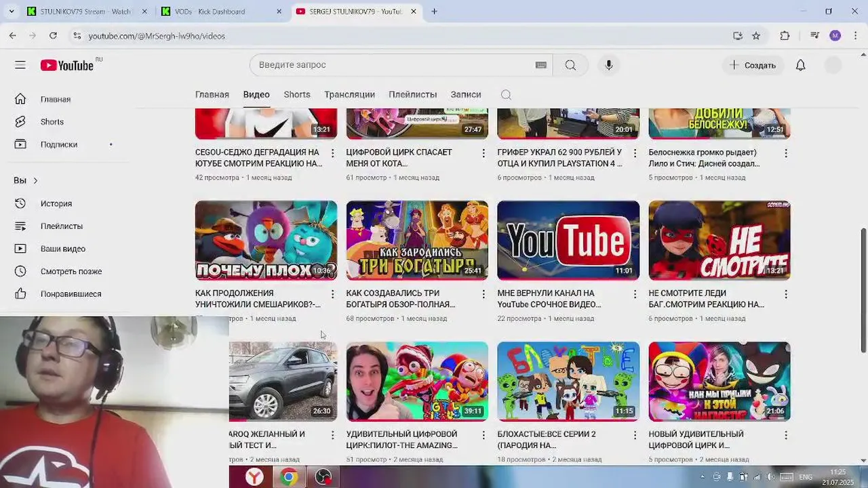Image resolution: width=868 pixels, height=488 pixels.
Task: Open Yandex browser from taskbar
Action: tap(254, 477)
